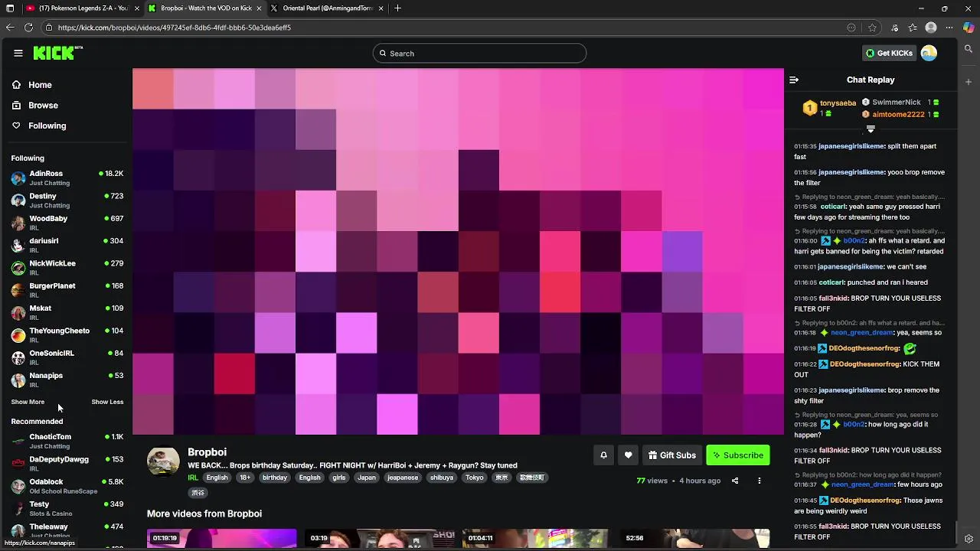Select BurgerPlanet in Following sidebar
Screen dimensions: 980x551
[x=67, y=290]
